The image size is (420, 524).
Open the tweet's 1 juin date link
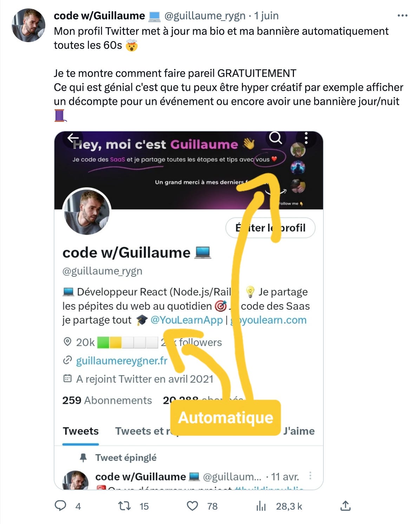click(x=266, y=16)
